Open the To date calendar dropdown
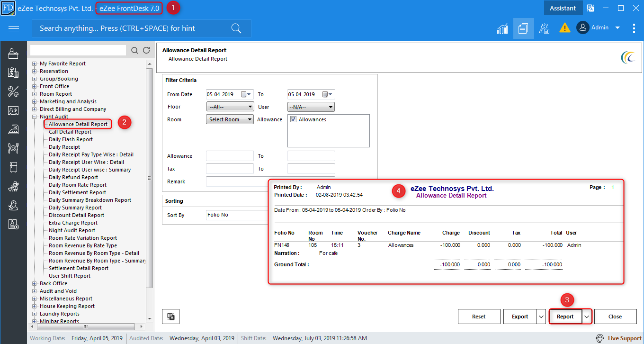 328,94
